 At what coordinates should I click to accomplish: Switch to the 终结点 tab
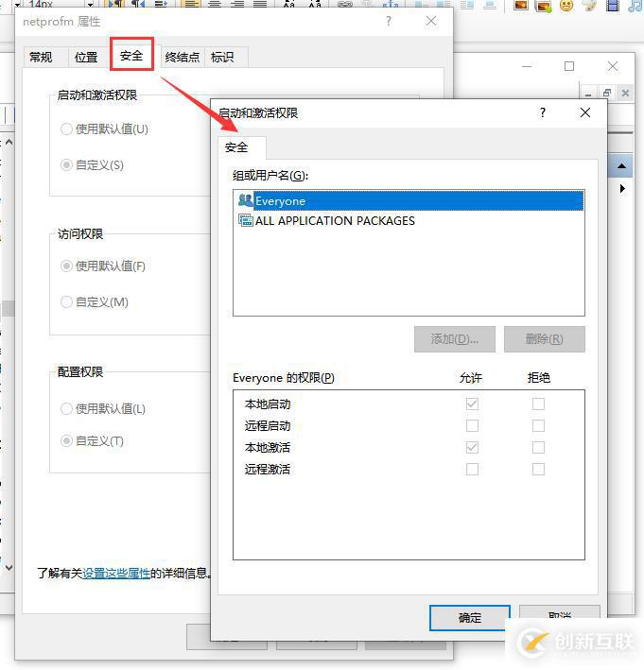pyautogui.click(x=182, y=57)
